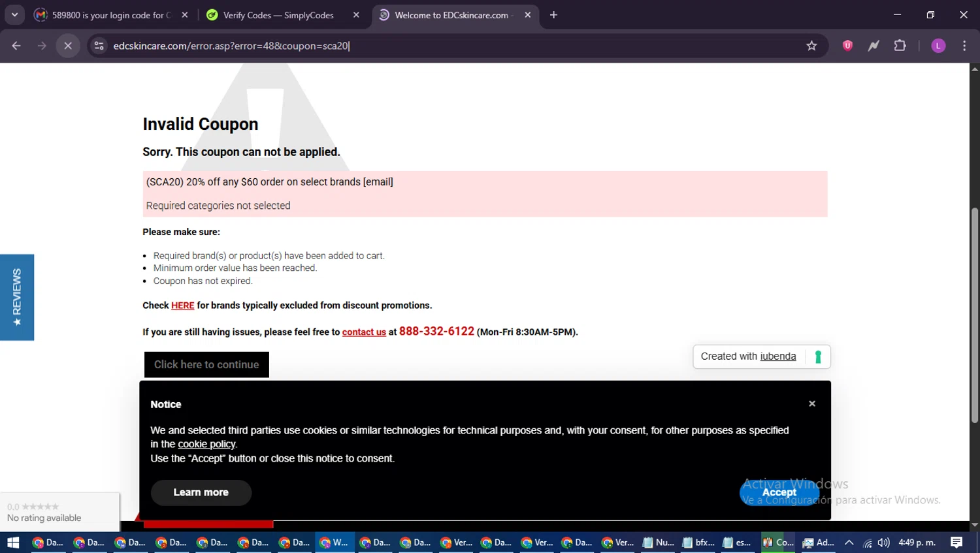The image size is (980, 553).
Task: Open the red shield extension
Action: (847, 46)
